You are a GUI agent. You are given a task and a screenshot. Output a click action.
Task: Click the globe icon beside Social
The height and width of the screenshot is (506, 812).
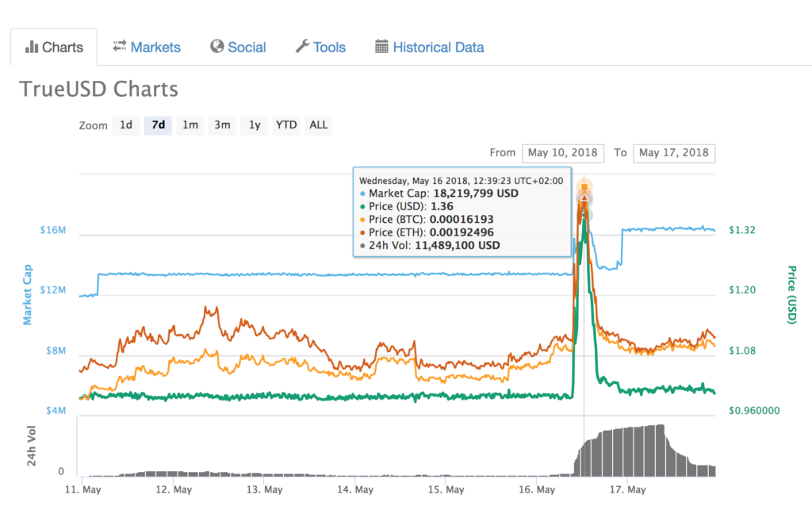217,46
